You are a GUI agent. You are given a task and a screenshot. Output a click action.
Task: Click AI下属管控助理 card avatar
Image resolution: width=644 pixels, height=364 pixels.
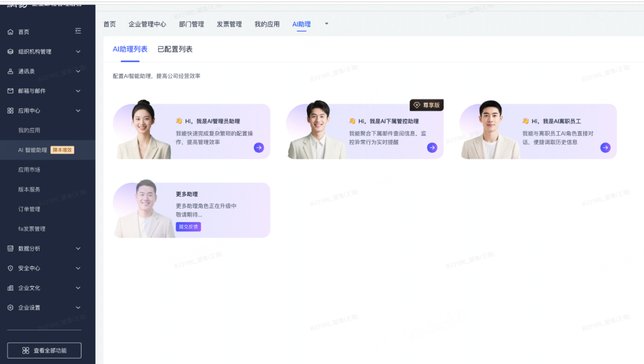[x=317, y=129]
